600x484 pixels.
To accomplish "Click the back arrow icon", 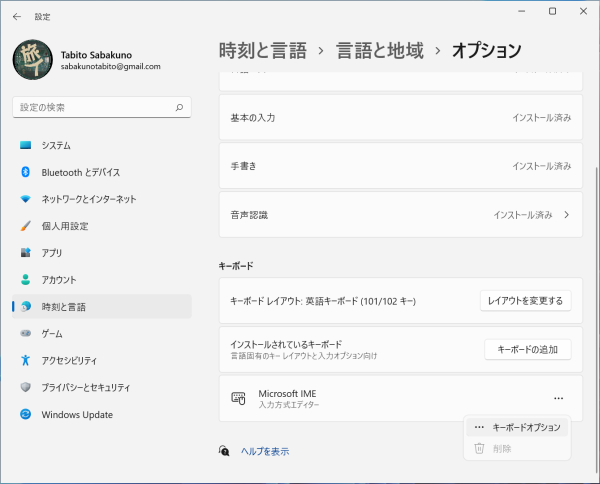I will pos(17,16).
